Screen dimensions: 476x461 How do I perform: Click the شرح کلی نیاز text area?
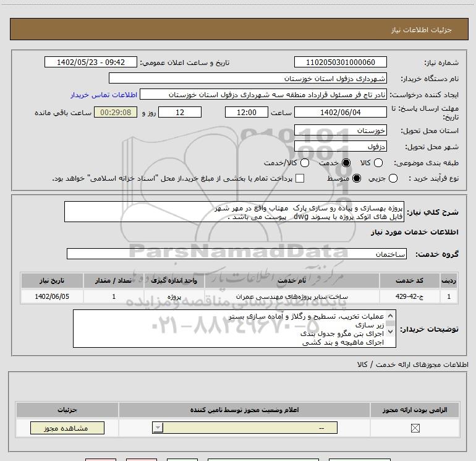point(234,212)
